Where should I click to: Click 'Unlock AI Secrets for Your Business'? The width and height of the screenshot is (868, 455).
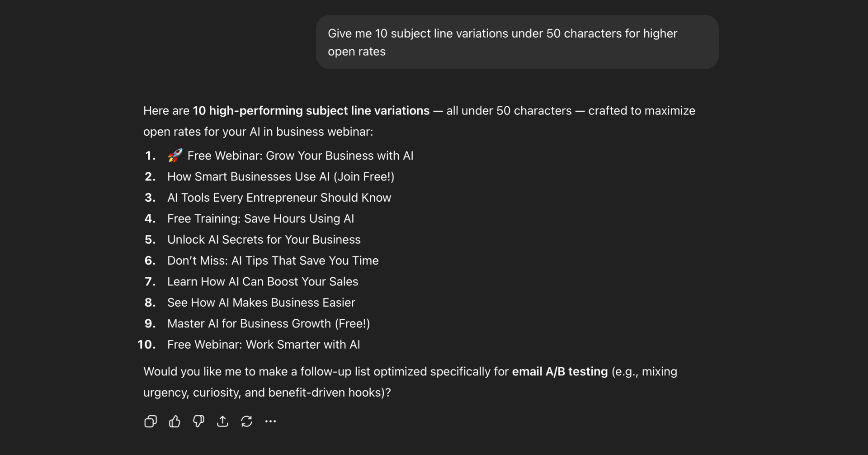point(264,239)
